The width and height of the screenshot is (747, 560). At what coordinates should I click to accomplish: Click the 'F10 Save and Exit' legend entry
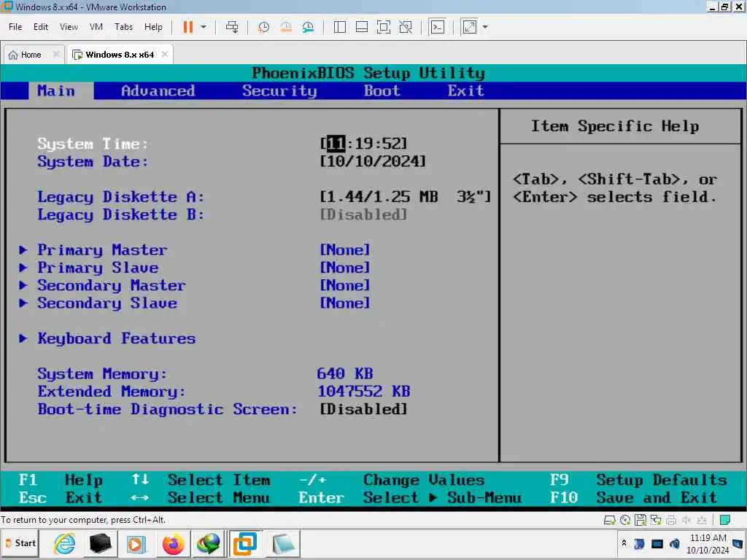point(633,497)
